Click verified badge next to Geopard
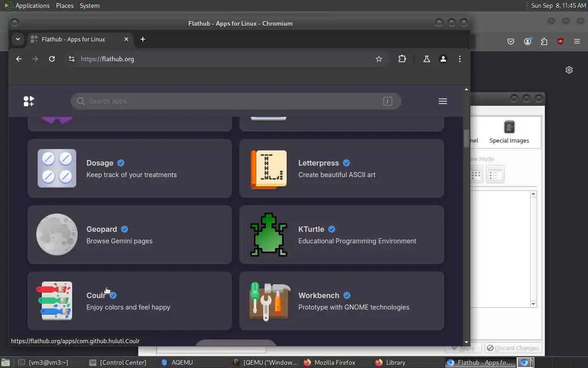This screenshot has width=588, height=368. (x=124, y=229)
